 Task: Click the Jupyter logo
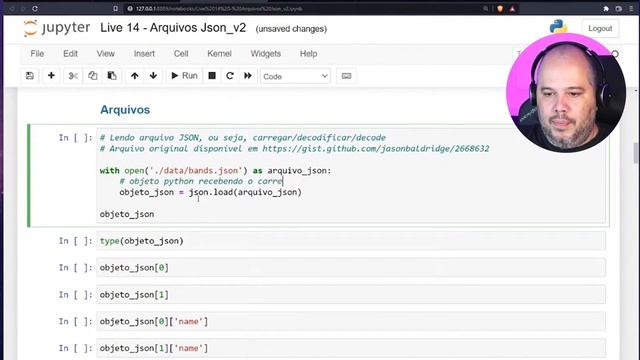point(56,28)
